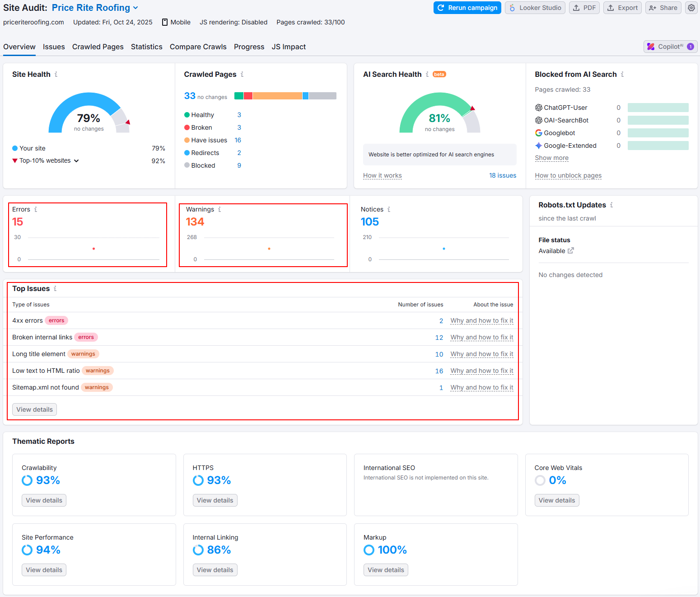Expand Show more blocked AI bots
Viewport: 700px width, 597px height.
[x=551, y=158]
